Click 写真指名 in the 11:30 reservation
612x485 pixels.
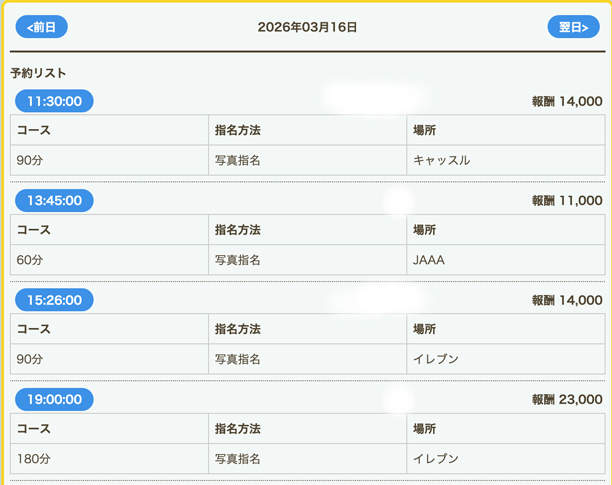(x=238, y=160)
